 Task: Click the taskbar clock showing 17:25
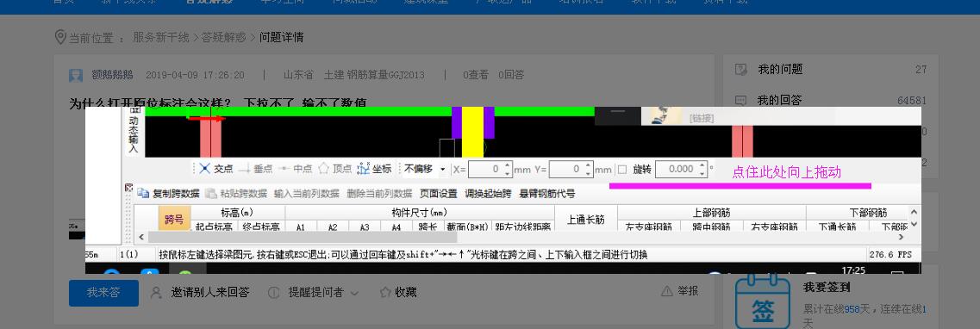point(854,270)
